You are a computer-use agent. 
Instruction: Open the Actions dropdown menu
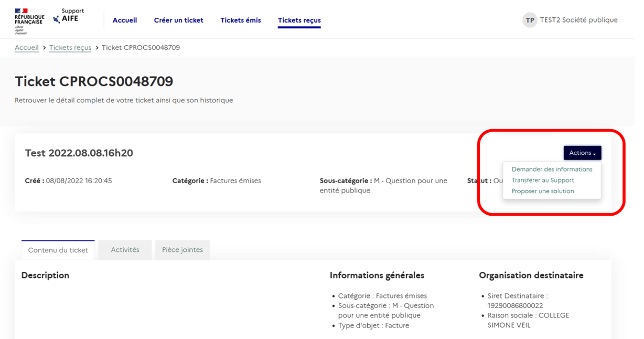pyautogui.click(x=582, y=153)
